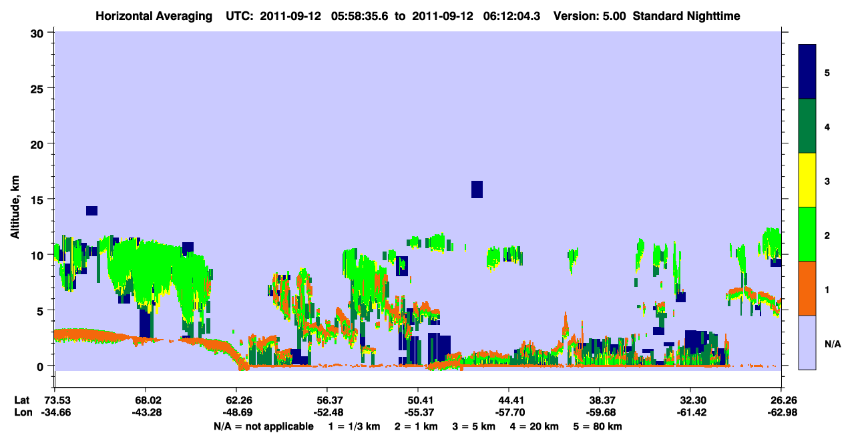
Task: Click the orange level 1 colorbar segment
Action: pyautogui.click(x=807, y=288)
